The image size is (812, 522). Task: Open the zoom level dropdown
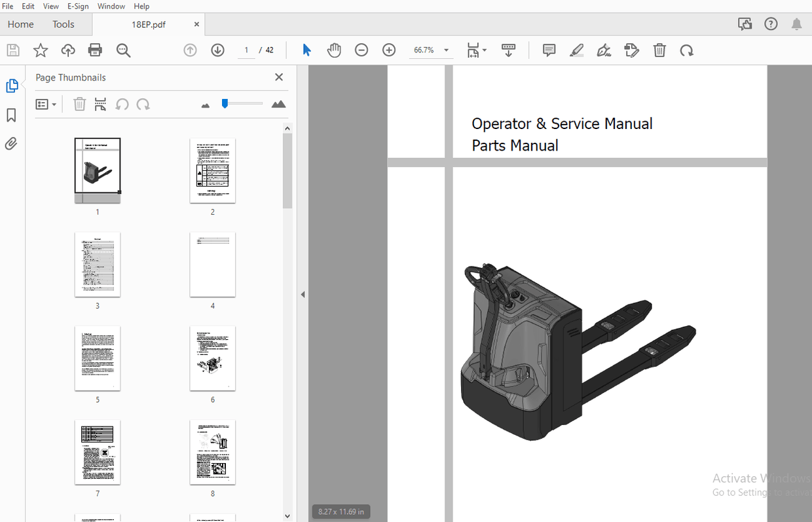coord(446,50)
